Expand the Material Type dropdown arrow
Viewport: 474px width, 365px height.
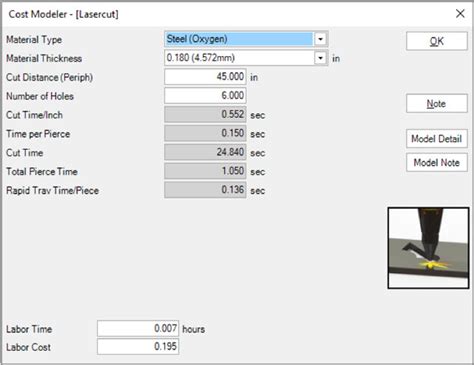(x=320, y=39)
